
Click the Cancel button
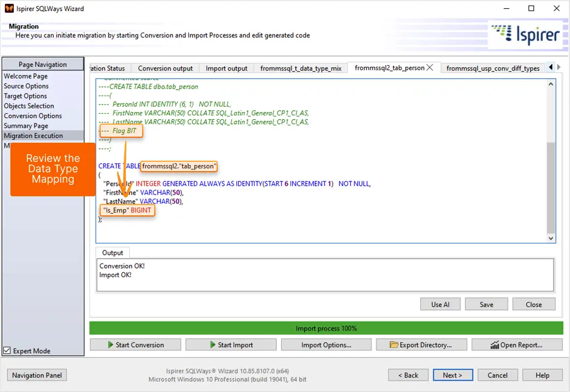pyautogui.click(x=497, y=375)
